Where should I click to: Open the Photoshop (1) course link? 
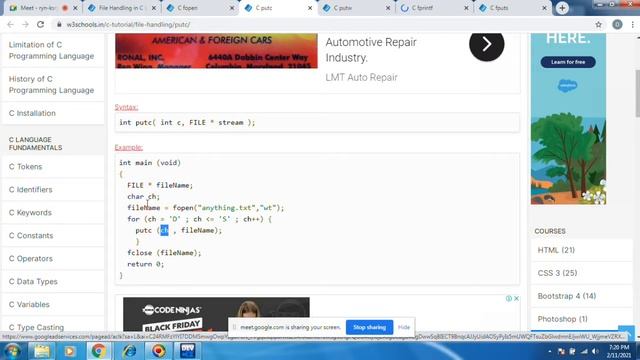point(562,319)
